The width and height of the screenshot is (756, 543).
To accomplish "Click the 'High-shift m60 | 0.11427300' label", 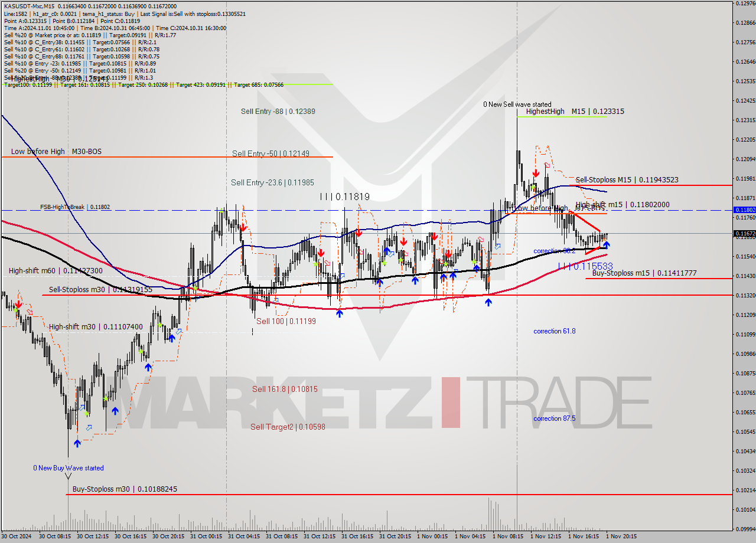I will click(56, 271).
